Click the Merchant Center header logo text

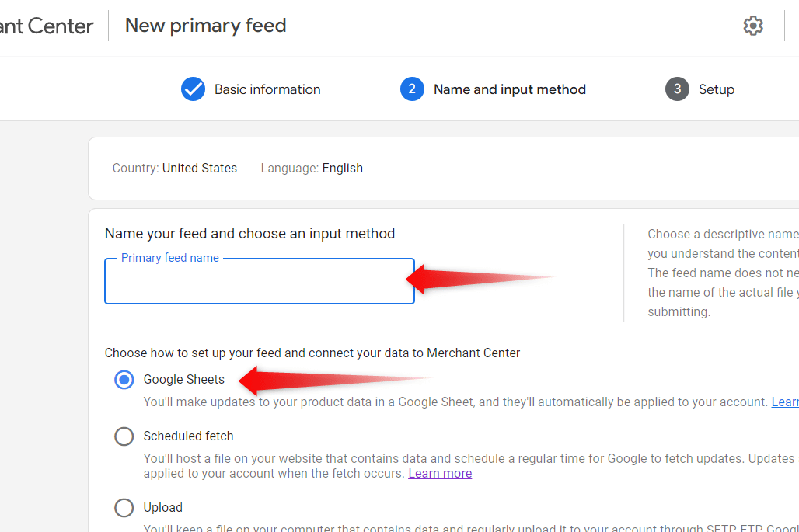coord(47,26)
